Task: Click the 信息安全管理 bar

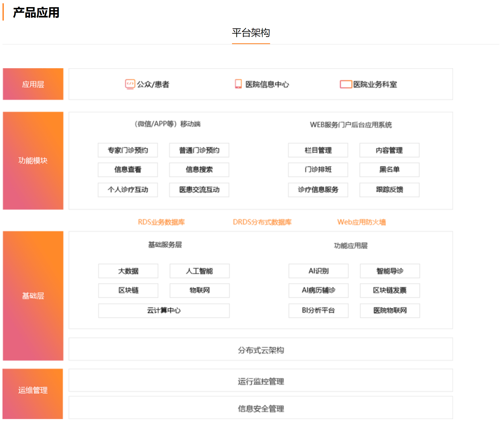Action: point(260,409)
